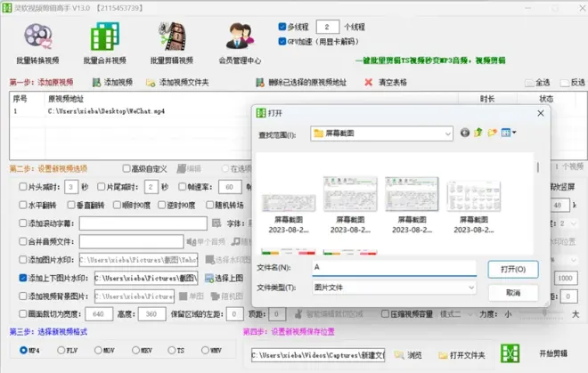Click the back arrow in 打开 dialog

click(x=465, y=133)
